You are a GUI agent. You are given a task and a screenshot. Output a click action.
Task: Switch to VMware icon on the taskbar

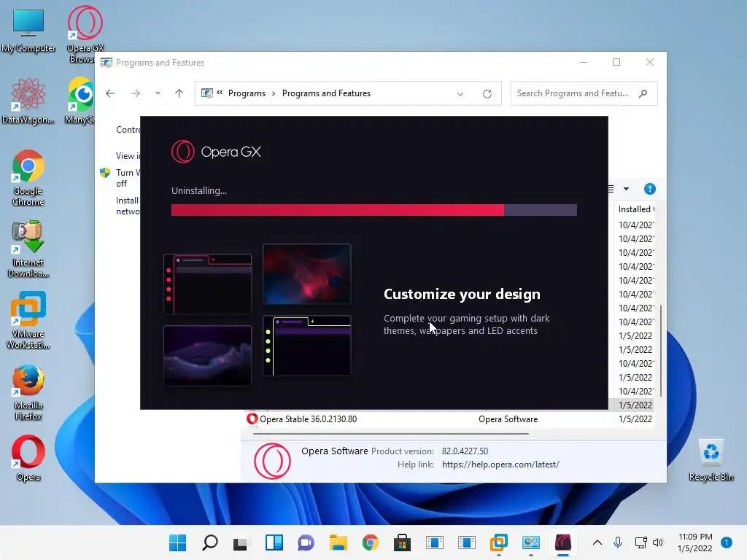point(499,542)
